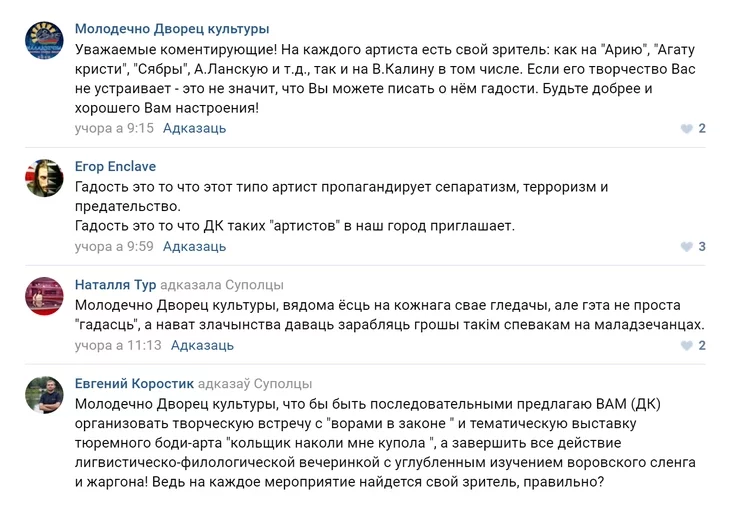
Task: Click Адказаць under the 11:13 comment
Action: click(202, 345)
